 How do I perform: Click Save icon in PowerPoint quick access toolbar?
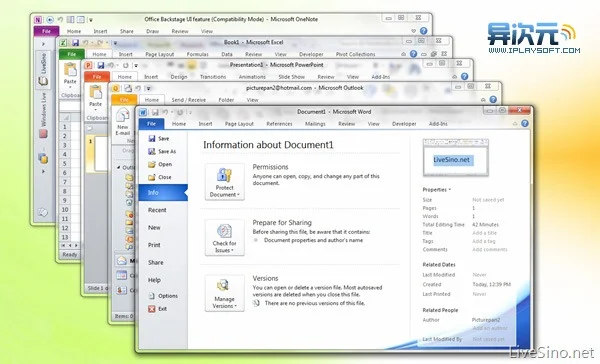[x=101, y=65]
